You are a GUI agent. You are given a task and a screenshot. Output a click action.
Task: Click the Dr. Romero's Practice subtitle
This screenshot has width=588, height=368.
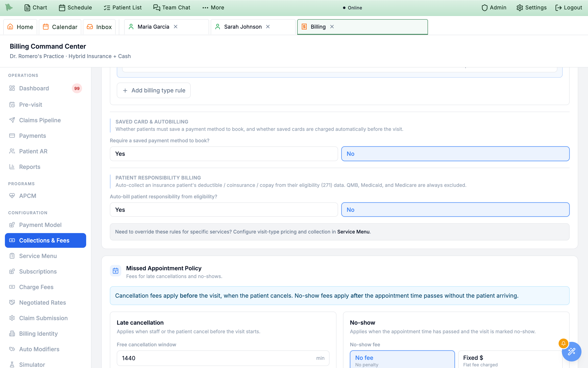(x=70, y=56)
